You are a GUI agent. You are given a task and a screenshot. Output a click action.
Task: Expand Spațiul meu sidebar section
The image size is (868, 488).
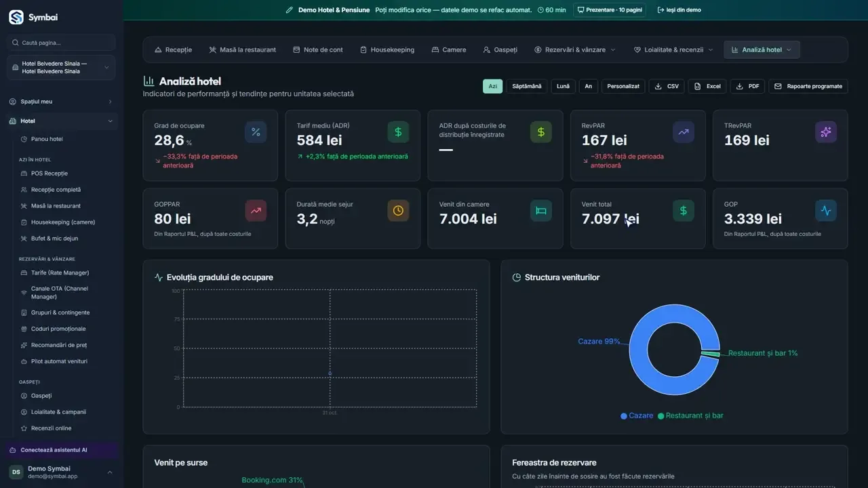click(x=61, y=102)
